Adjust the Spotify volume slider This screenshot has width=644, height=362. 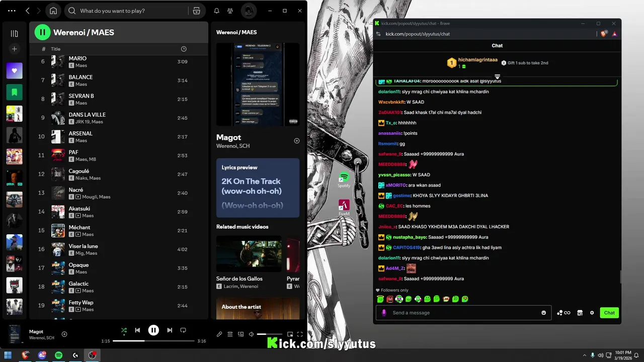pyautogui.click(x=270, y=334)
